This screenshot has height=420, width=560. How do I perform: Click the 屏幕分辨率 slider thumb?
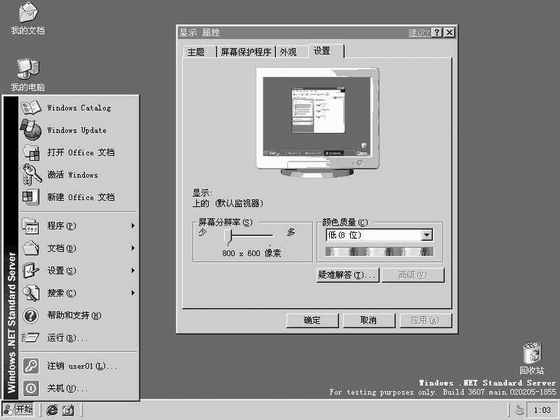coord(229,237)
